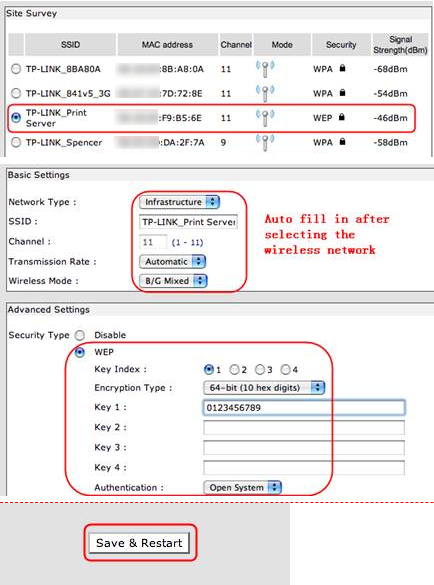Click channel 9 in TP-LINK_Spencer row

coord(223,143)
